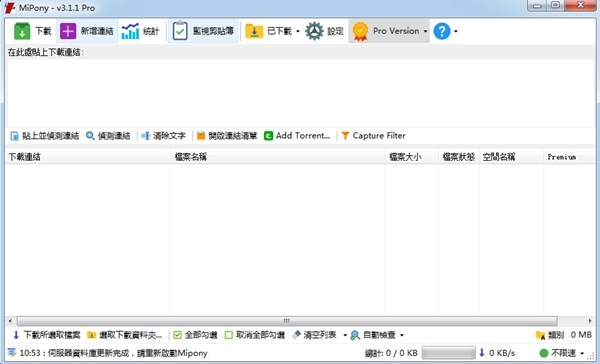Click the blue help question mark icon
This screenshot has width=600, height=364.
pyautogui.click(x=442, y=31)
